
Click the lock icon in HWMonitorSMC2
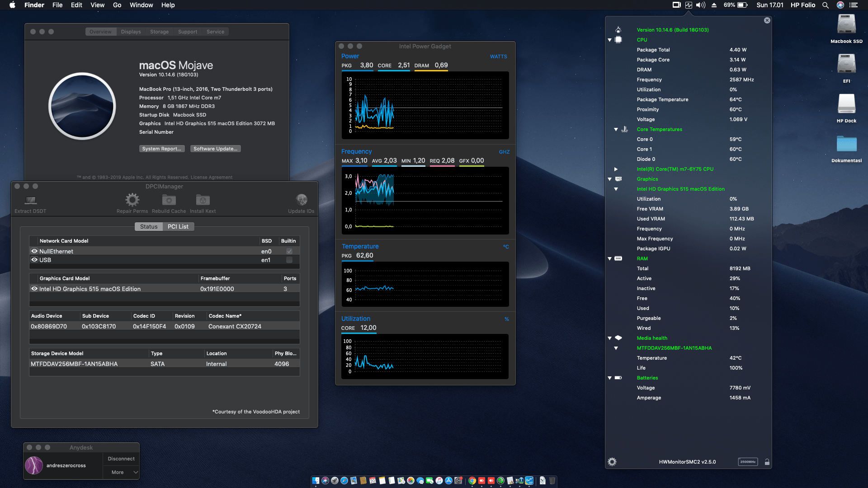point(767,461)
